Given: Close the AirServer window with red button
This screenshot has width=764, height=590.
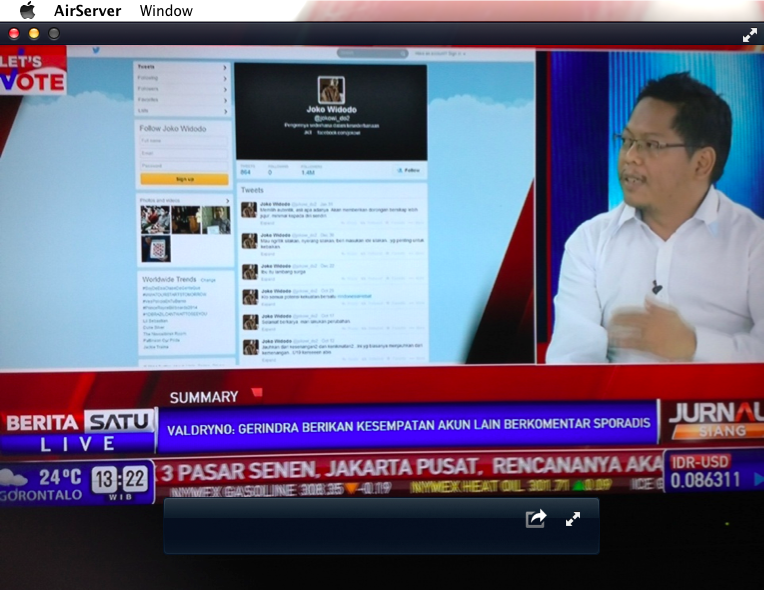Looking at the screenshot, I should (x=14, y=33).
